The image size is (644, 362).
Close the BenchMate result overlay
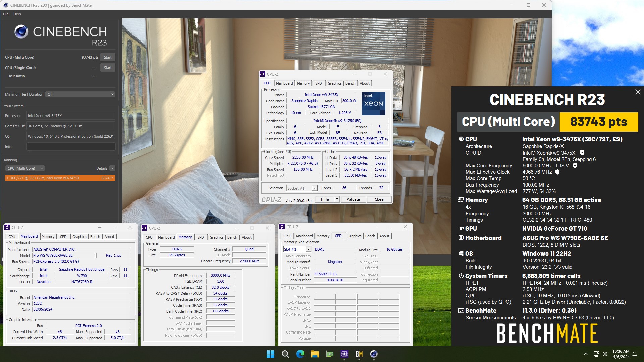tap(638, 92)
